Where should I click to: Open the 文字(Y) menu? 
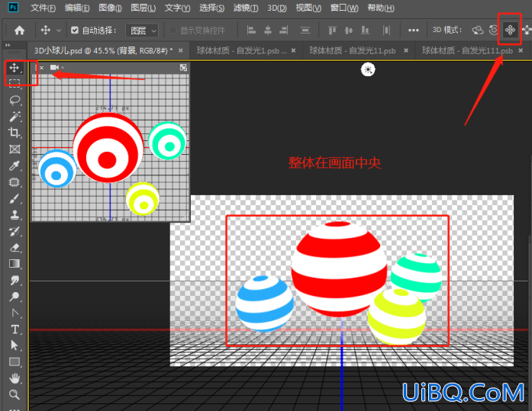tap(177, 8)
